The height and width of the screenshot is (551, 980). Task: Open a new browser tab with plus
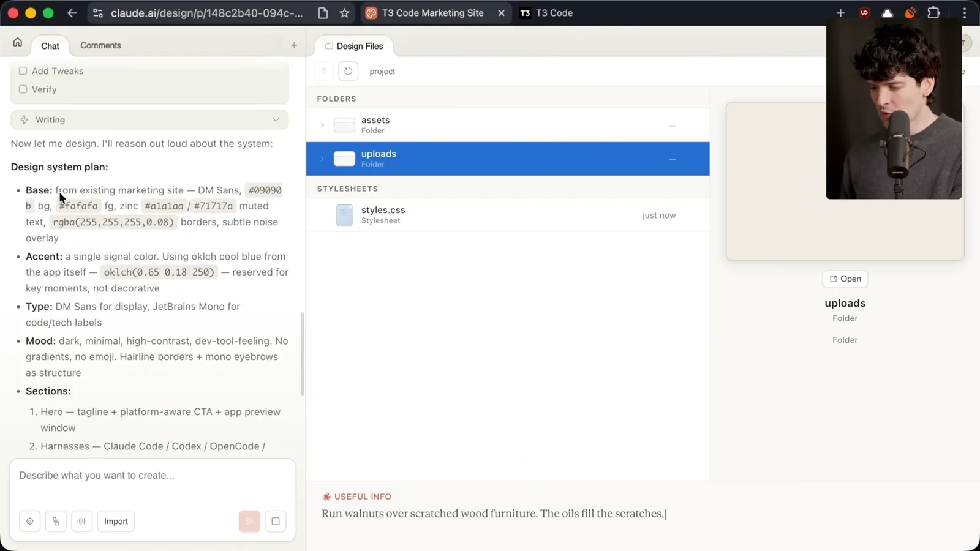tap(840, 13)
